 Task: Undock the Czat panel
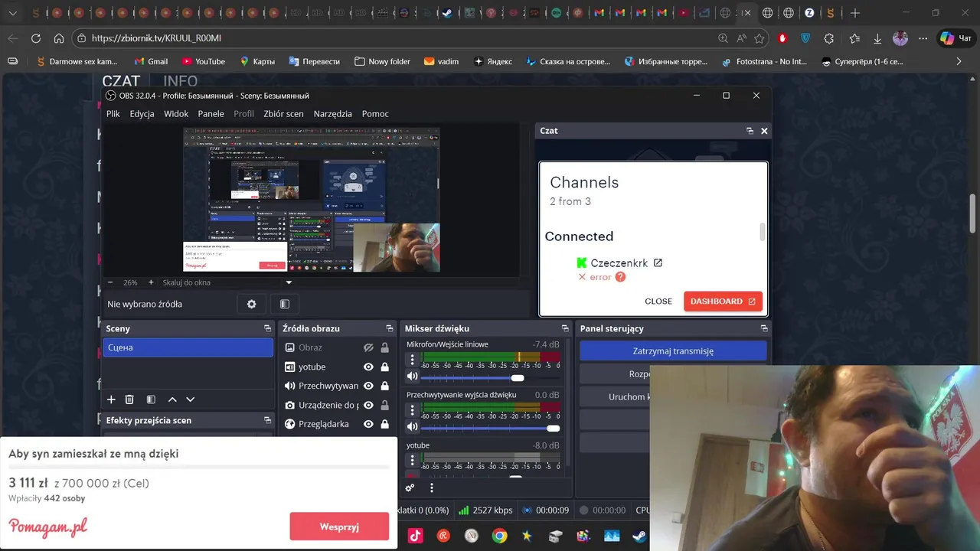750,131
